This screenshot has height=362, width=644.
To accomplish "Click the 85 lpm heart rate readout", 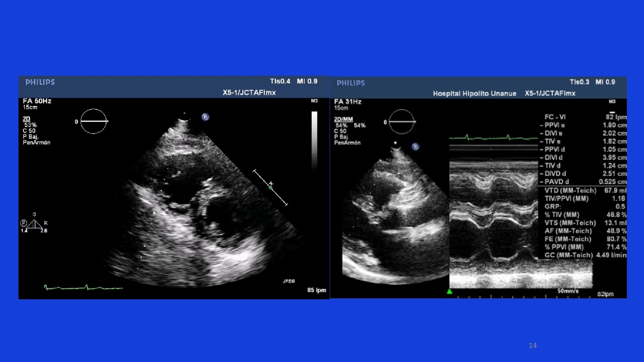I will coord(316,290).
